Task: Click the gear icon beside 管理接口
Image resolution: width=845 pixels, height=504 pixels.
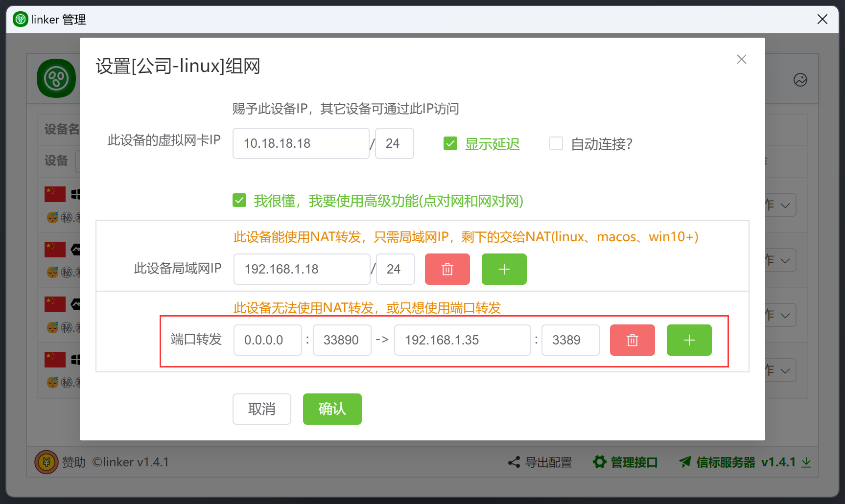Action: (599, 462)
